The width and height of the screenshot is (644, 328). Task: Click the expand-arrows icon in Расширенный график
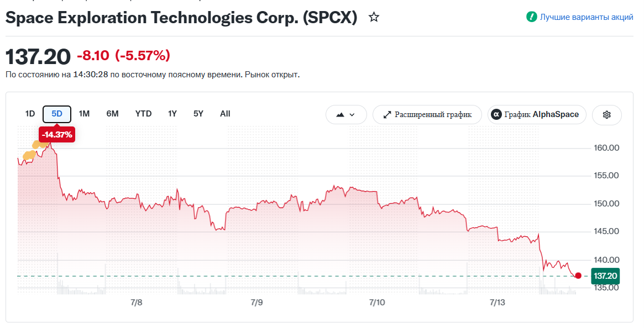(387, 115)
